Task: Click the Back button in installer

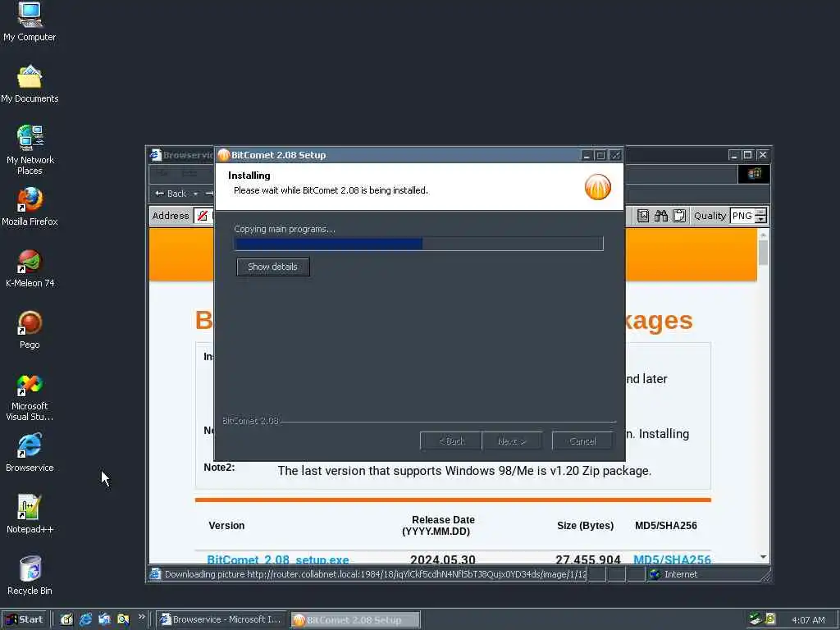Action: (451, 441)
